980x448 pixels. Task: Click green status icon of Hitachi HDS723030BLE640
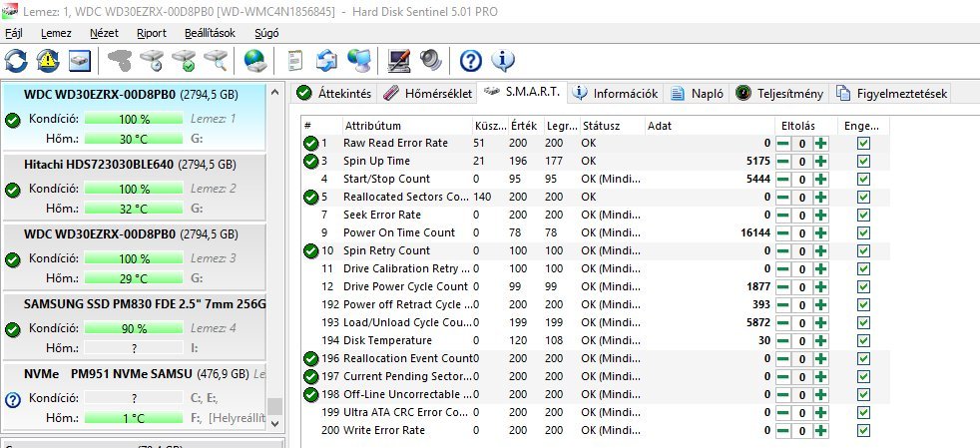(13, 190)
